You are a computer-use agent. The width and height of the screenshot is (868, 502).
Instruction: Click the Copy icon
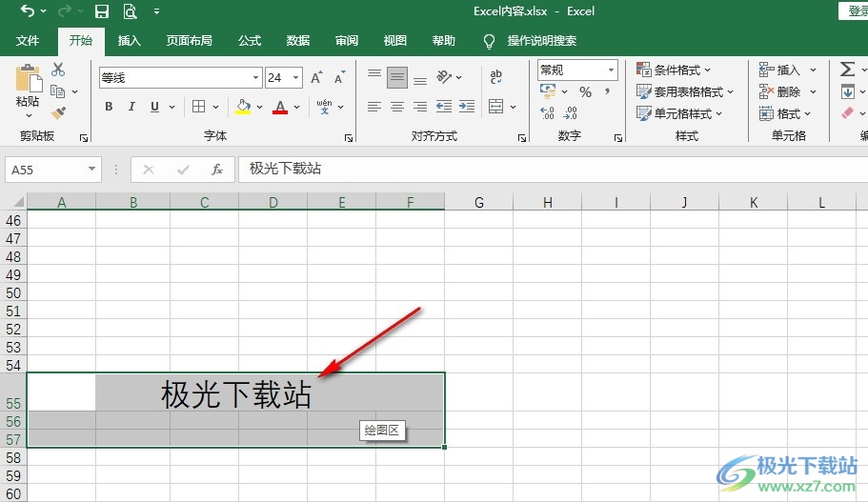pos(57,91)
